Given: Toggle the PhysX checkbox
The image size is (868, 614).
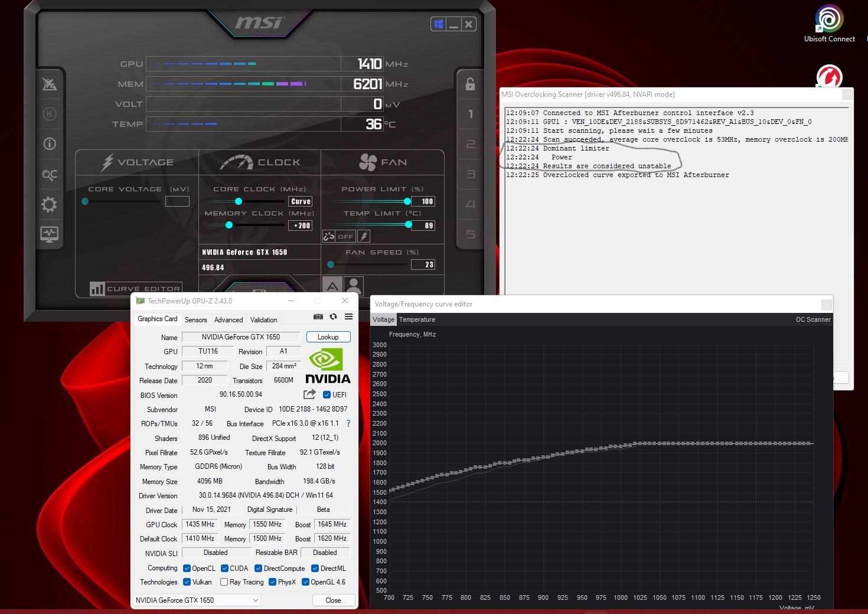Looking at the screenshot, I should coord(272,582).
